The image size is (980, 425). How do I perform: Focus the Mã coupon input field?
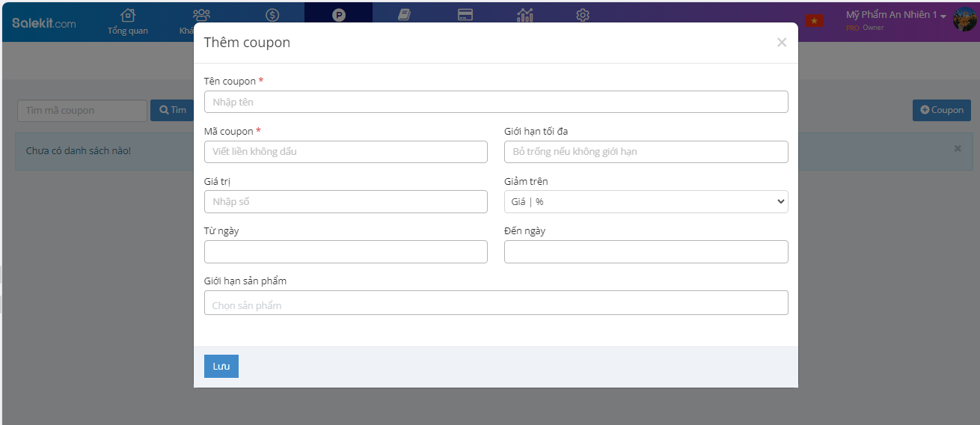346,152
